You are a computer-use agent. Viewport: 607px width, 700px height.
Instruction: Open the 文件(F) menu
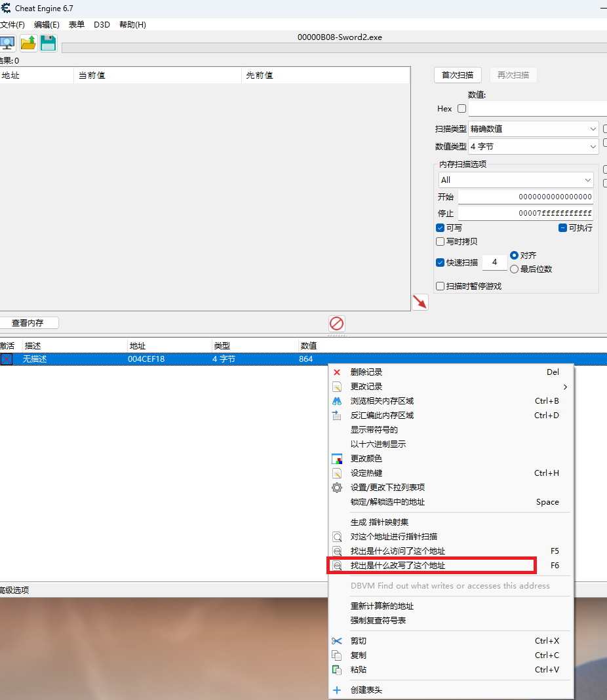12,24
